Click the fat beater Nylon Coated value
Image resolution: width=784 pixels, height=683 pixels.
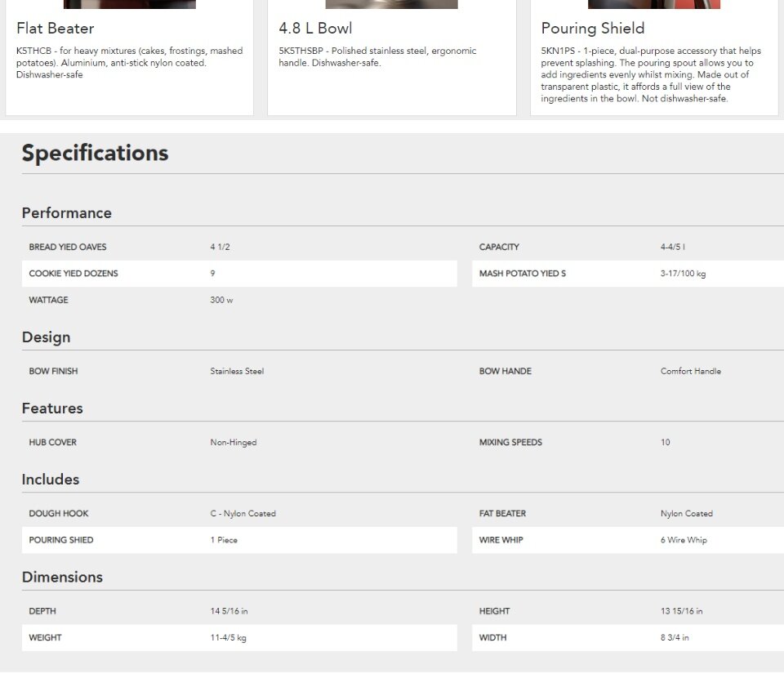pyautogui.click(x=687, y=513)
